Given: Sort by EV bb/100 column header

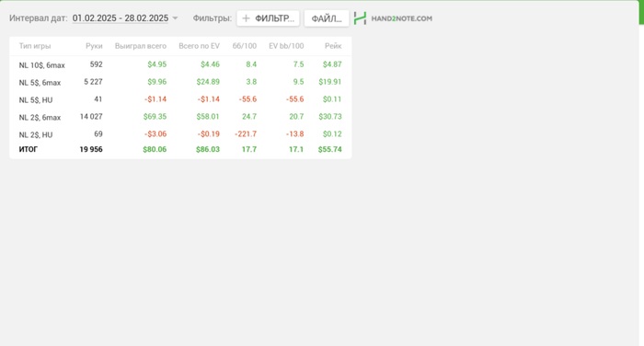Looking at the screenshot, I should coord(286,46).
